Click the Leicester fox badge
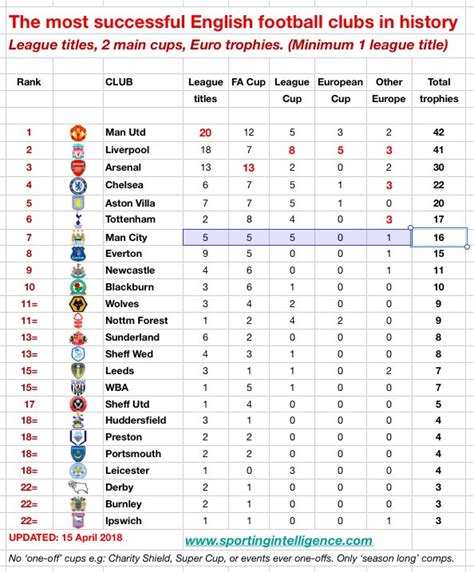The height and width of the screenshot is (572, 474). tap(78, 471)
